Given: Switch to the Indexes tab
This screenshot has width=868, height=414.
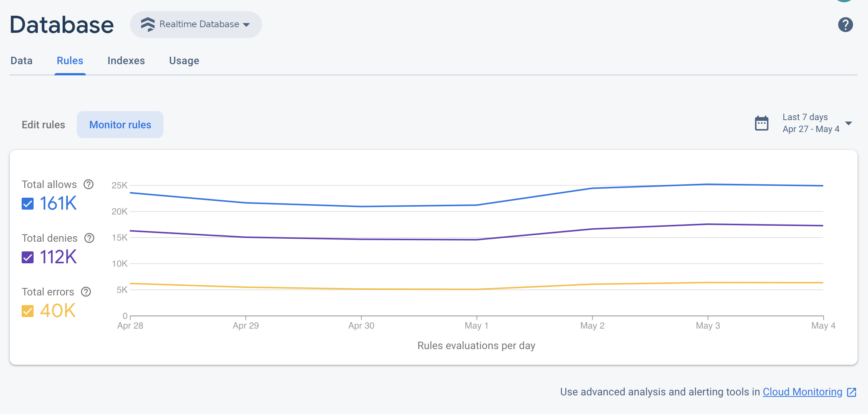Looking at the screenshot, I should point(126,60).
